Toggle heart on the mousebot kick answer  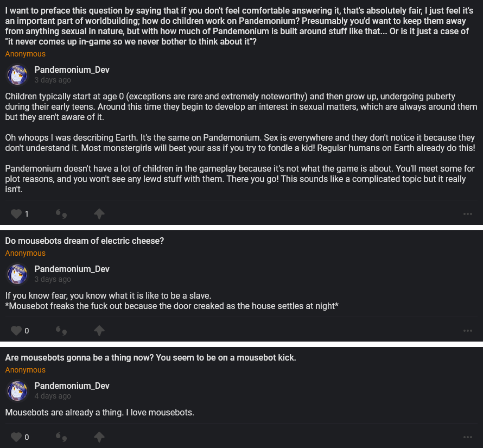click(16, 437)
